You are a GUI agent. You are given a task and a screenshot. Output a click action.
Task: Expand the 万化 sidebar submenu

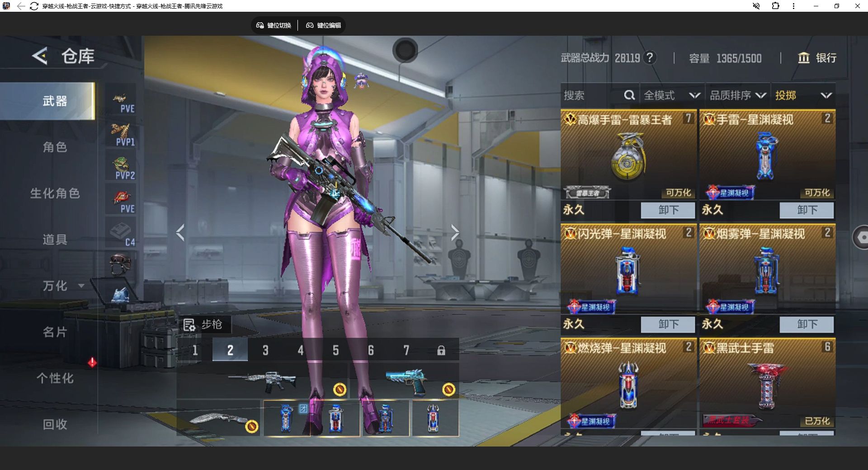click(x=81, y=286)
